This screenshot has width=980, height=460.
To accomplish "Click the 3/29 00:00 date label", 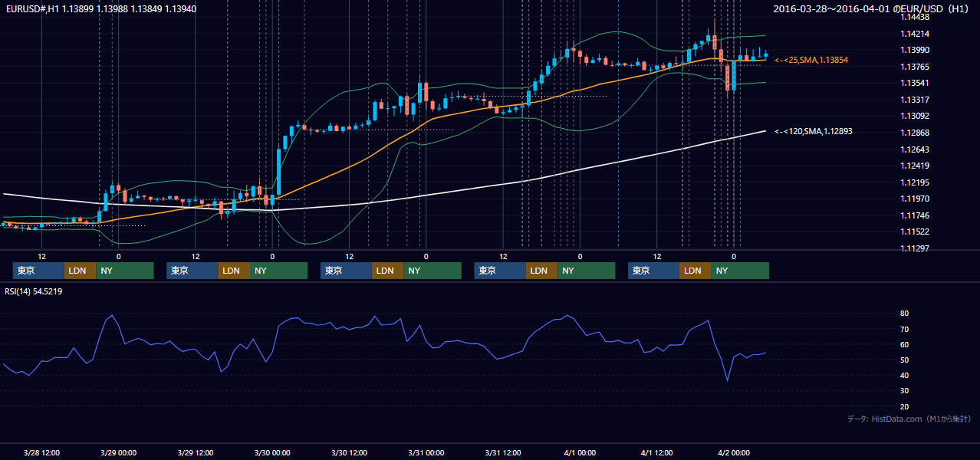I will coord(118,452).
